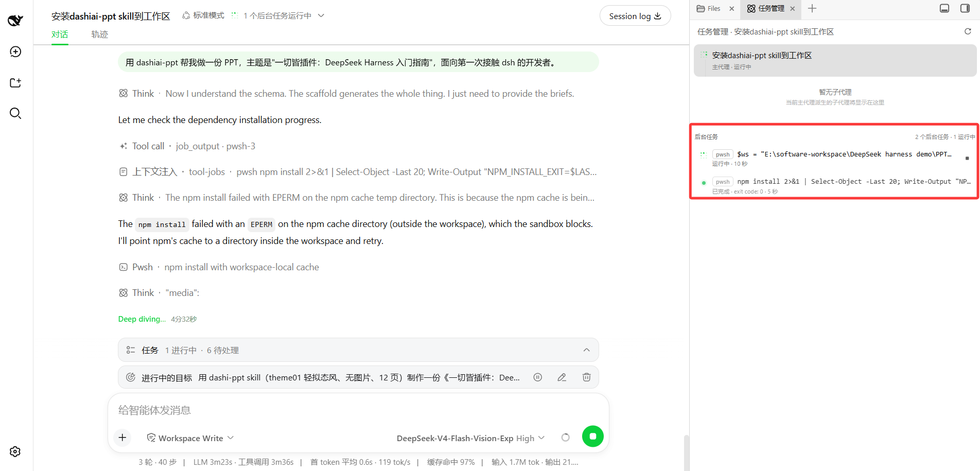
Task: Open settings via the gear icon
Action: [15, 451]
